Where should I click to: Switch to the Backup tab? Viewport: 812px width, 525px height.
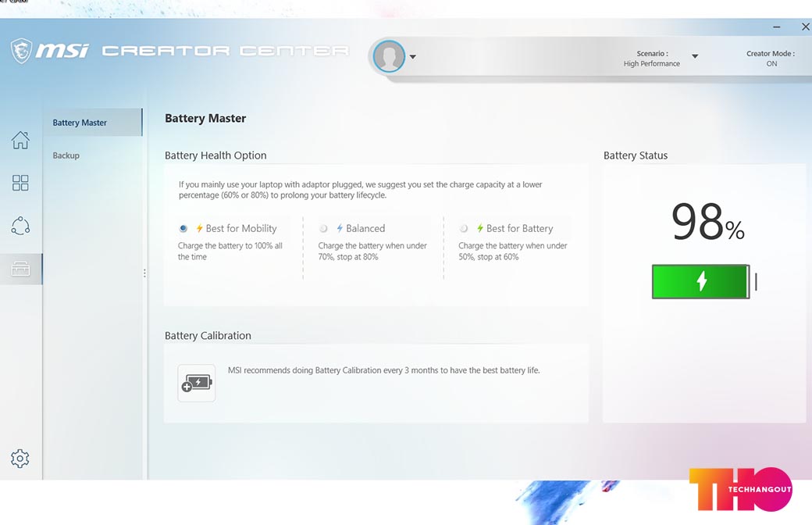66,155
